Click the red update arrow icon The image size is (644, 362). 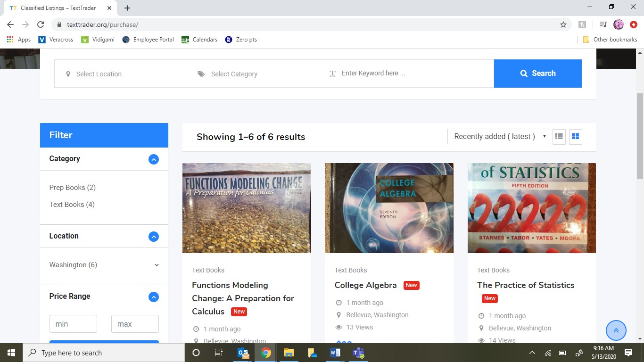point(633,25)
